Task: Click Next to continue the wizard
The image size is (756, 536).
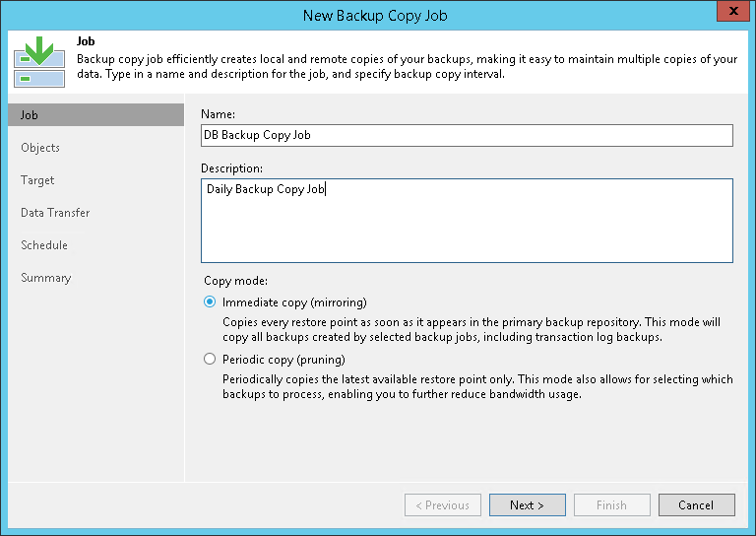Action: click(x=527, y=505)
